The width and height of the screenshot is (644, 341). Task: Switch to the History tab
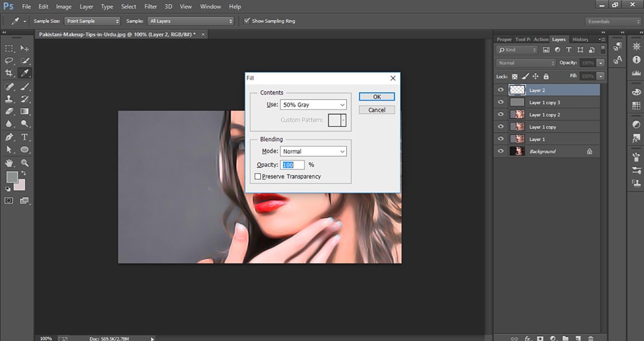click(x=580, y=39)
